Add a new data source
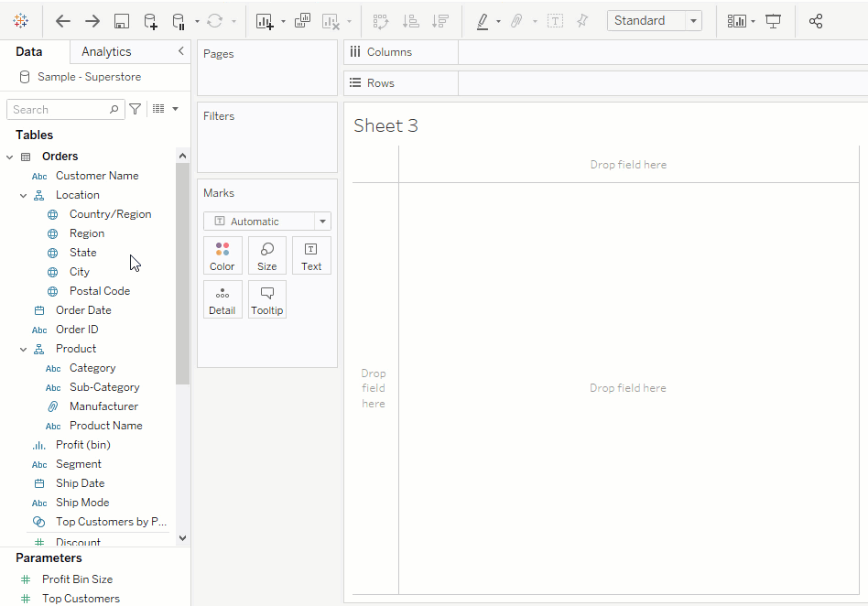The height and width of the screenshot is (606, 868). click(150, 21)
